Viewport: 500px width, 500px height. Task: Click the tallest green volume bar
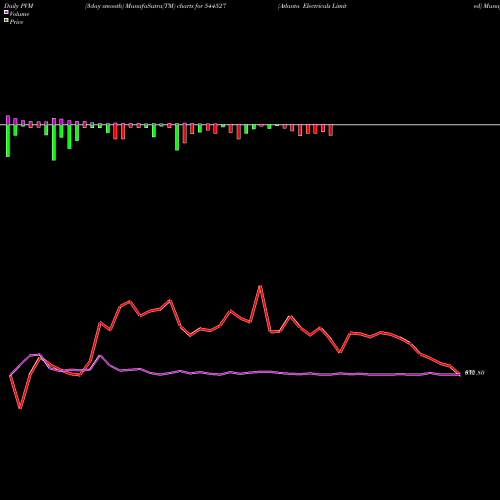click(54, 143)
